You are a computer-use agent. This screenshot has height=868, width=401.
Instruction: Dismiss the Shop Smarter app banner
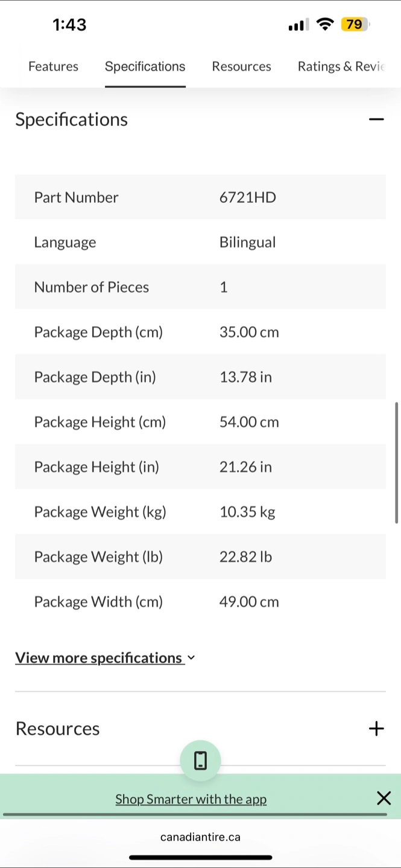384,799
